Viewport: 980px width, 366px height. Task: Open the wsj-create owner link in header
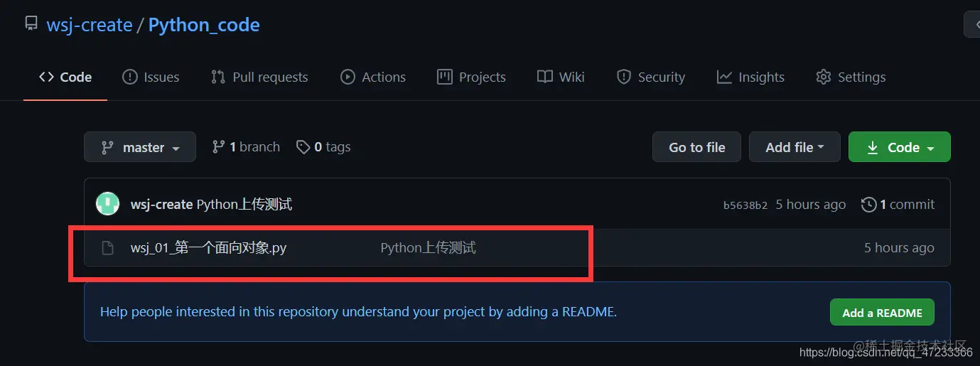coord(90,25)
